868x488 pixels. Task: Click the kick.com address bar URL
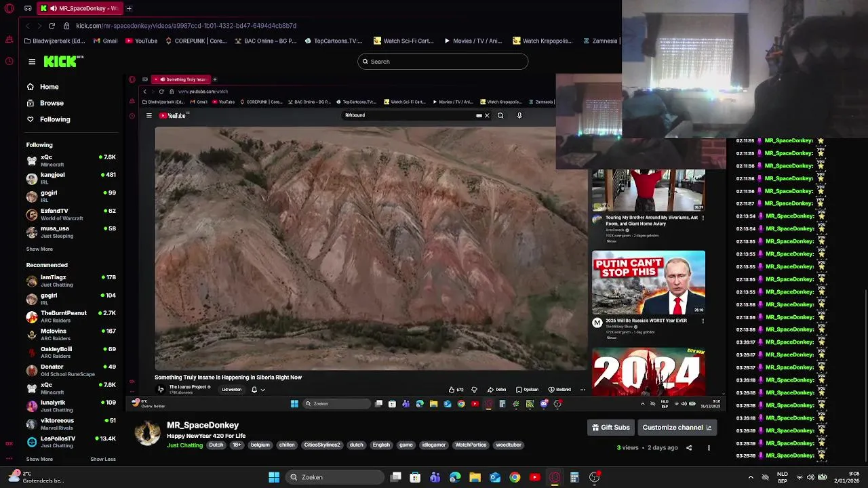pos(186,26)
